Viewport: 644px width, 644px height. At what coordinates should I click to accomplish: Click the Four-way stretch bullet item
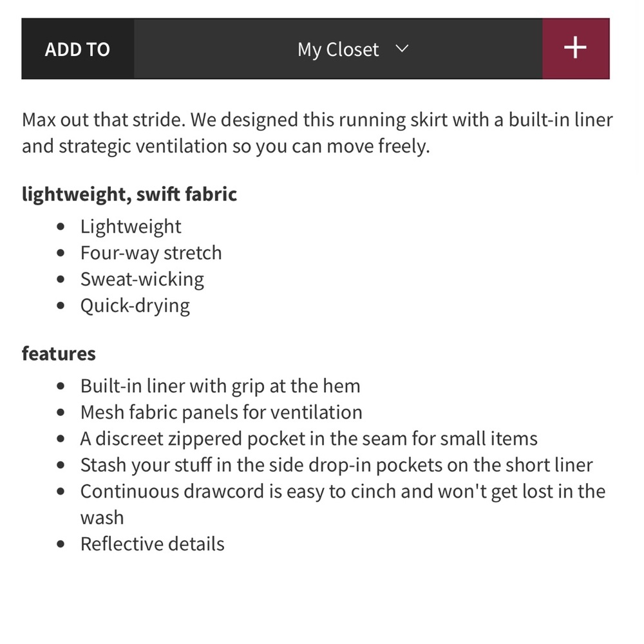(151, 252)
